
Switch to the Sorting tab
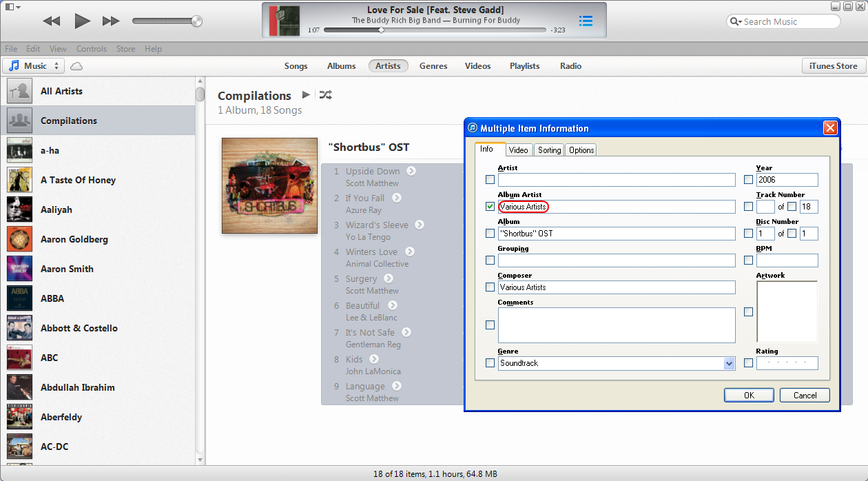(x=550, y=150)
